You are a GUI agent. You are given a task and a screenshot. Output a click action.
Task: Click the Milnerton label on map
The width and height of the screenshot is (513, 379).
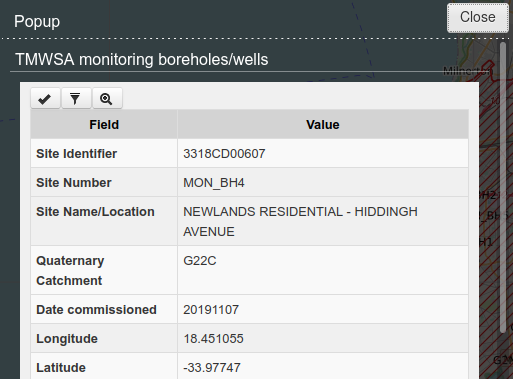(468, 71)
